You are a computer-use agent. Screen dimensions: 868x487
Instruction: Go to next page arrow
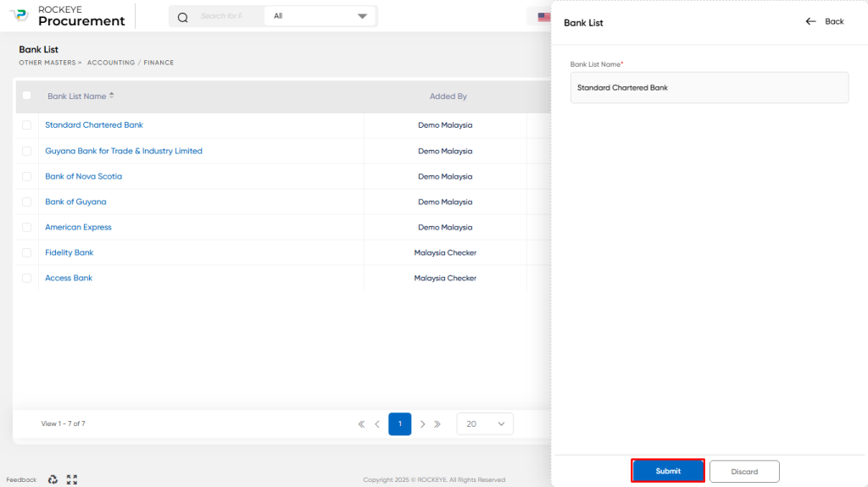[423, 424]
